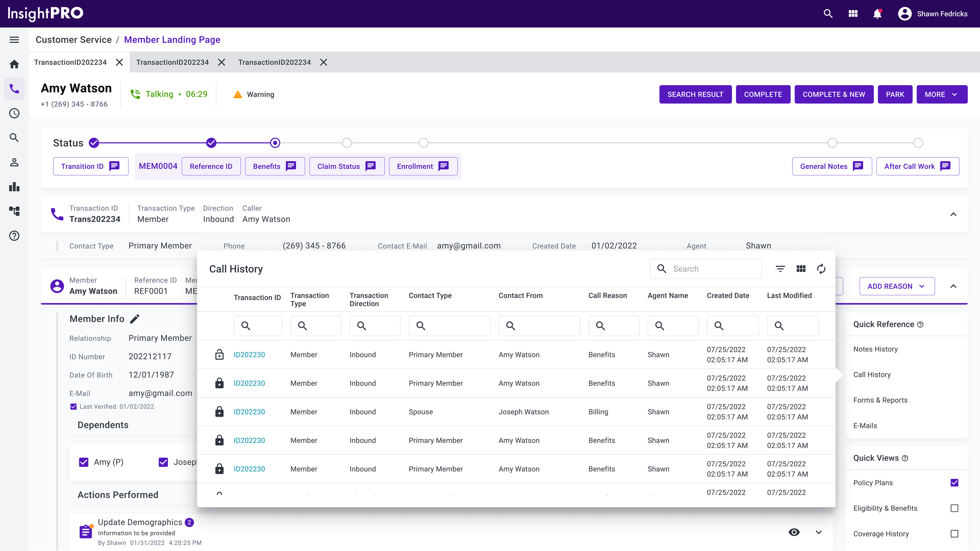Switch to the second TransactionID202234 tab
This screenshot has width=980, height=551.
(x=172, y=62)
